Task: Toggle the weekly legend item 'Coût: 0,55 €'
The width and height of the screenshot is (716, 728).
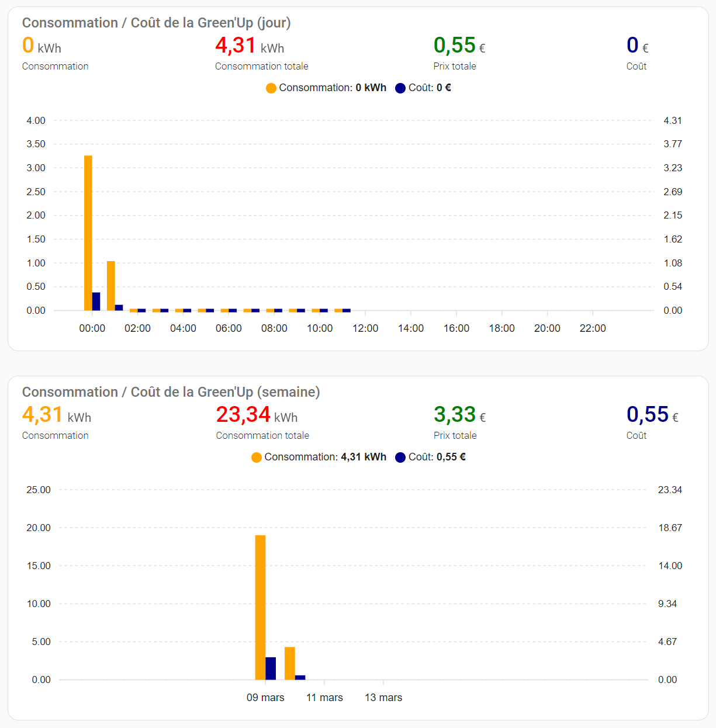Action: tap(430, 457)
